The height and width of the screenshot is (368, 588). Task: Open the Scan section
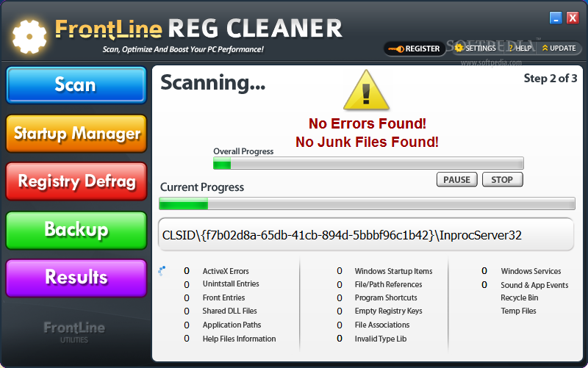click(76, 84)
